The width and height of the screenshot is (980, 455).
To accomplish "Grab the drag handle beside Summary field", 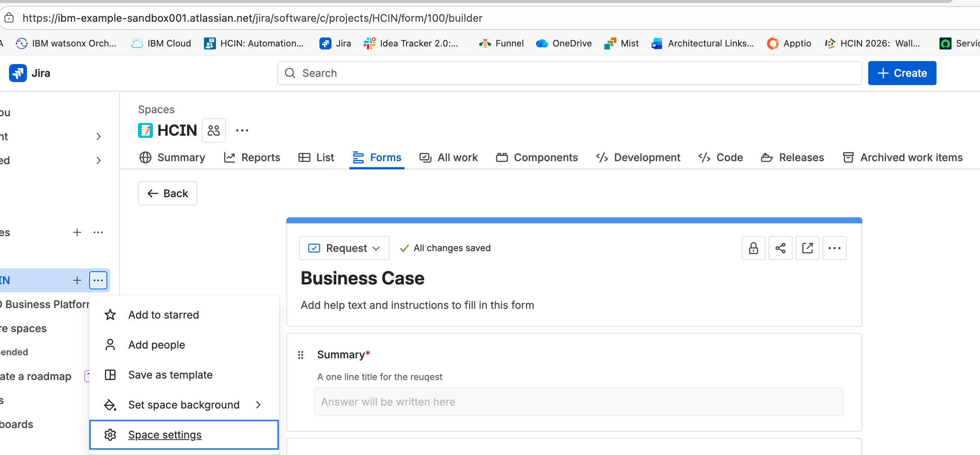I will pyautogui.click(x=301, y=355).
